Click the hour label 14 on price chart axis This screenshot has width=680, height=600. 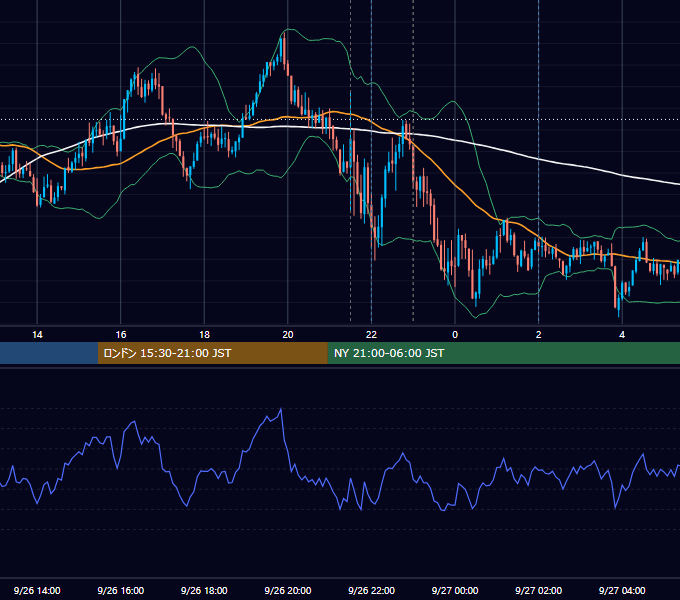[x=37, y=335]
